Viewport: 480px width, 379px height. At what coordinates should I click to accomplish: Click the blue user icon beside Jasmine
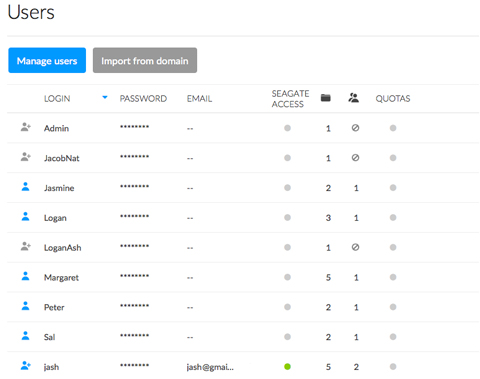(25, 187)
